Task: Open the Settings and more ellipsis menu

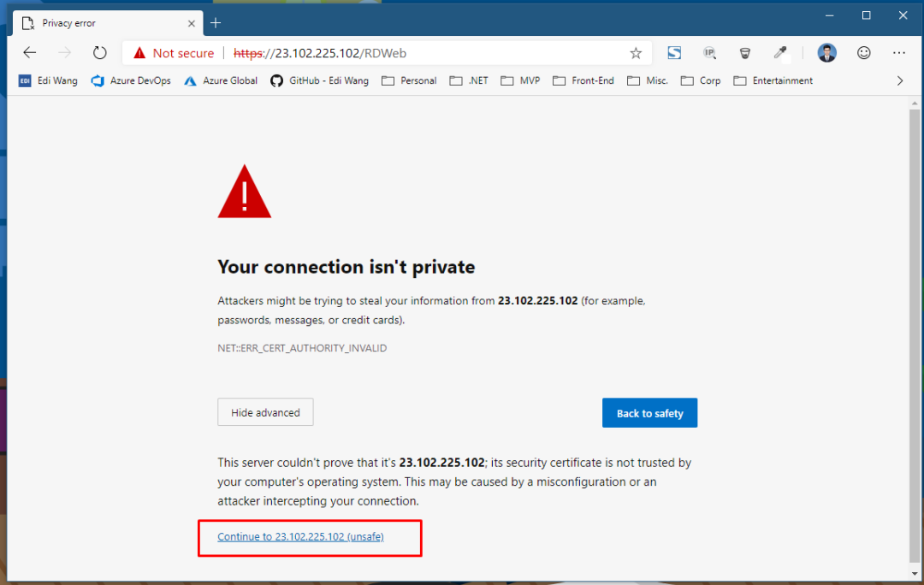Action: 898,53
